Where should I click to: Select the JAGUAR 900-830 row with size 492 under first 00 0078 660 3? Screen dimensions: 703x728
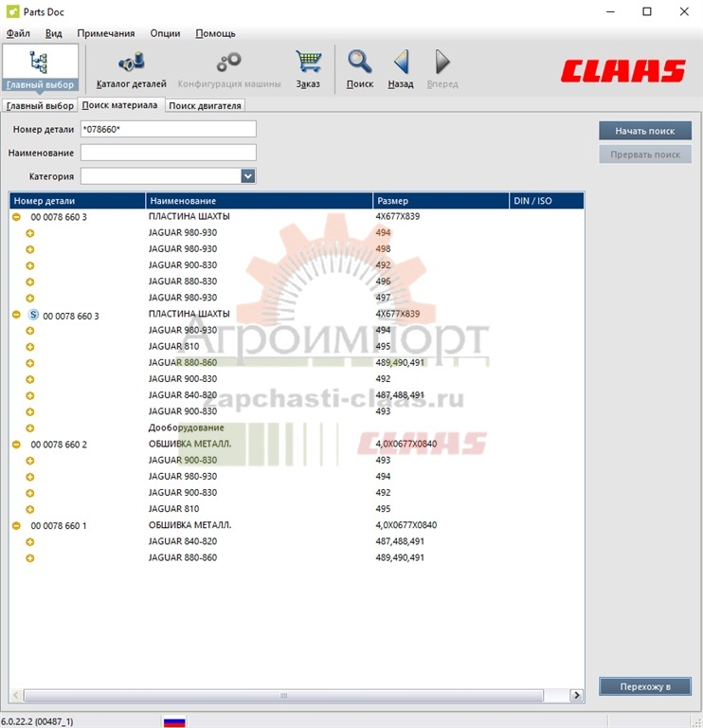(182, 265)
